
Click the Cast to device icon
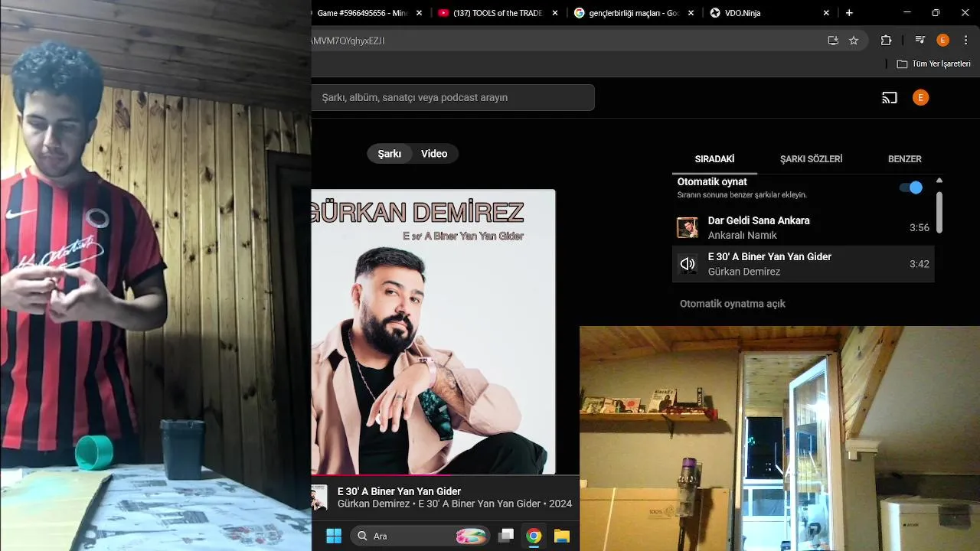[x=889, y=98]
